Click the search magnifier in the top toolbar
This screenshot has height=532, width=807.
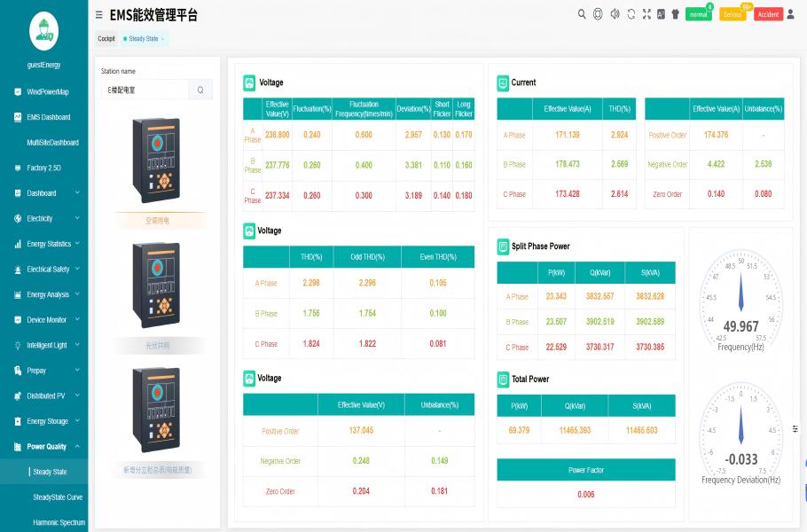coord(582,14)
